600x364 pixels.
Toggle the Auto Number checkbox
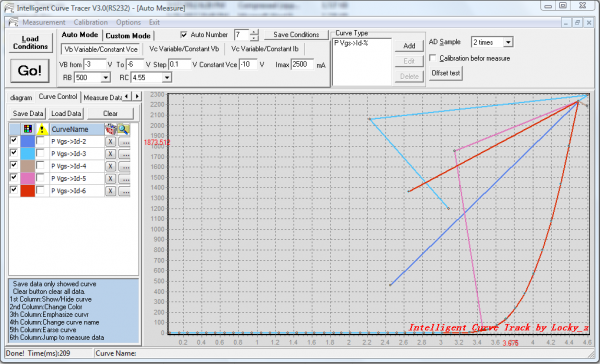pyautogui.click(x=184, y=35)
